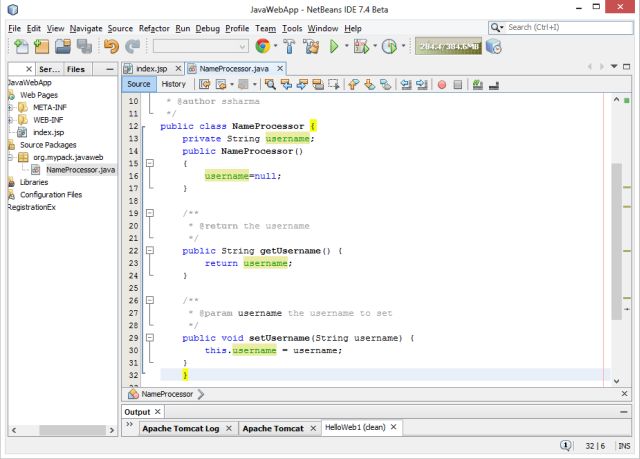
Task: Click the Build Project hammer icon
Action: pos(289,46)
